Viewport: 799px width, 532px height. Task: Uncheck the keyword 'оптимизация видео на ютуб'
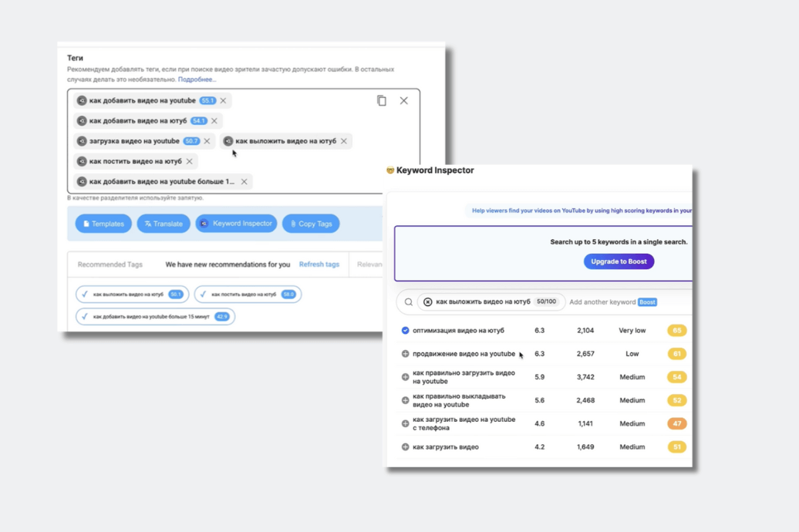pos(405,331)
